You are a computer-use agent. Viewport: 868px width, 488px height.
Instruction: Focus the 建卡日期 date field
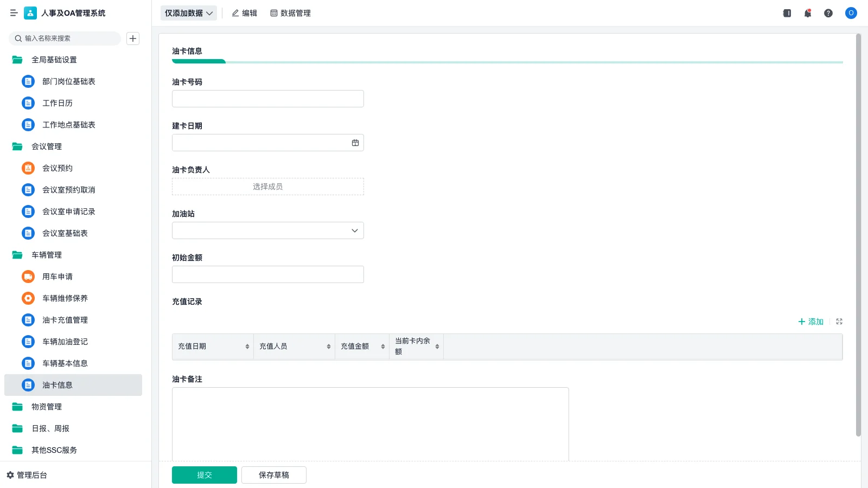(x=268, y=143)
